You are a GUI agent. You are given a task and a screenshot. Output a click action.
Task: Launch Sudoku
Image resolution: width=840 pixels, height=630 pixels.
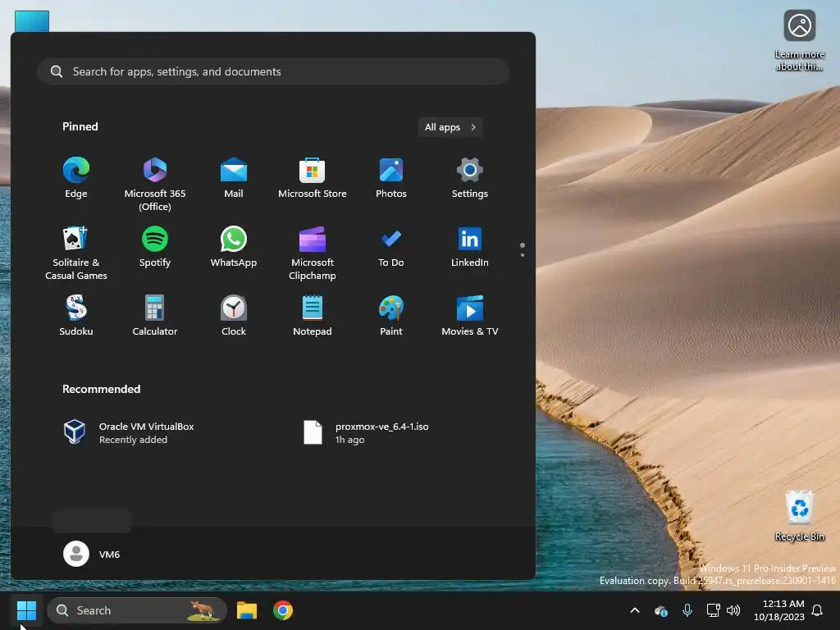76,316
